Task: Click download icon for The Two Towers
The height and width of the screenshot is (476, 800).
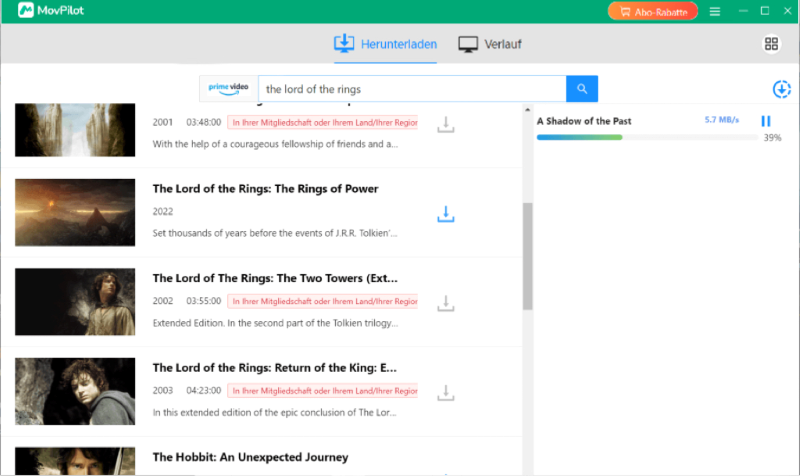Action: 445,304
